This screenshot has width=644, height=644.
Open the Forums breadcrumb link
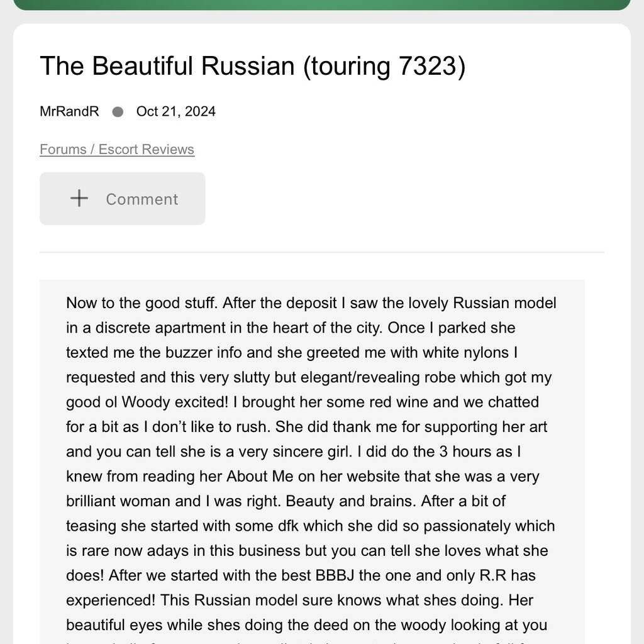pos(63,149)
